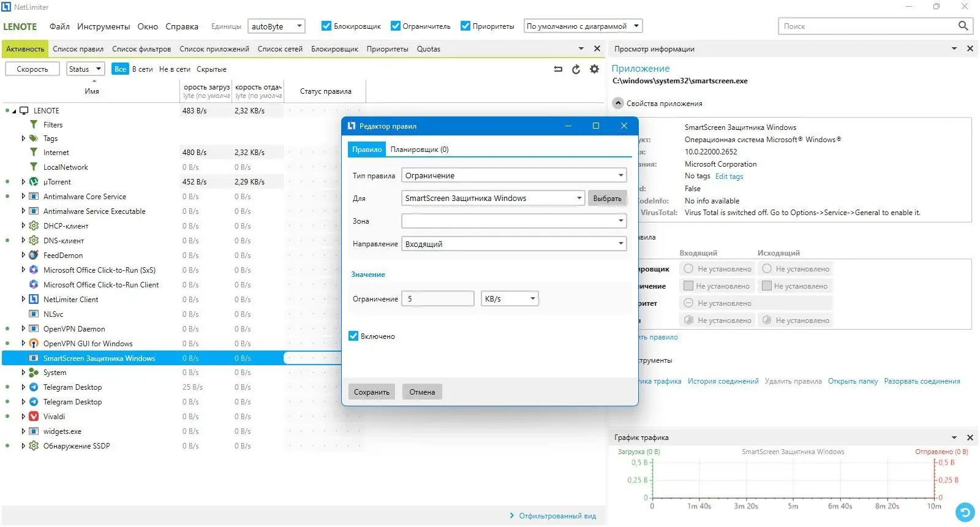
Task: Click the Обнаружение SSDP gear icon
Action: pos(34,446)
